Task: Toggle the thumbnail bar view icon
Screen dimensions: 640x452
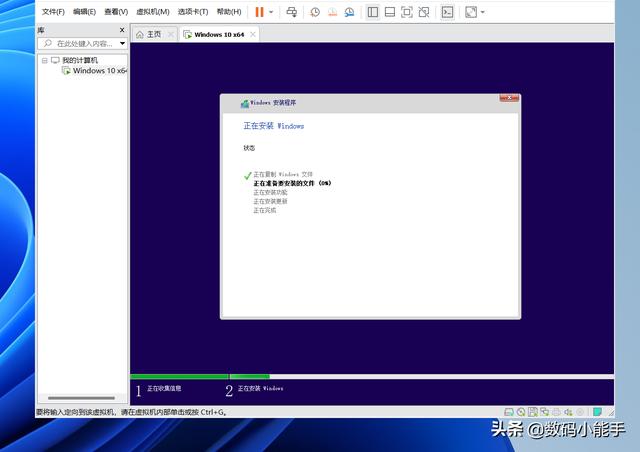Action: coord(390,12)
